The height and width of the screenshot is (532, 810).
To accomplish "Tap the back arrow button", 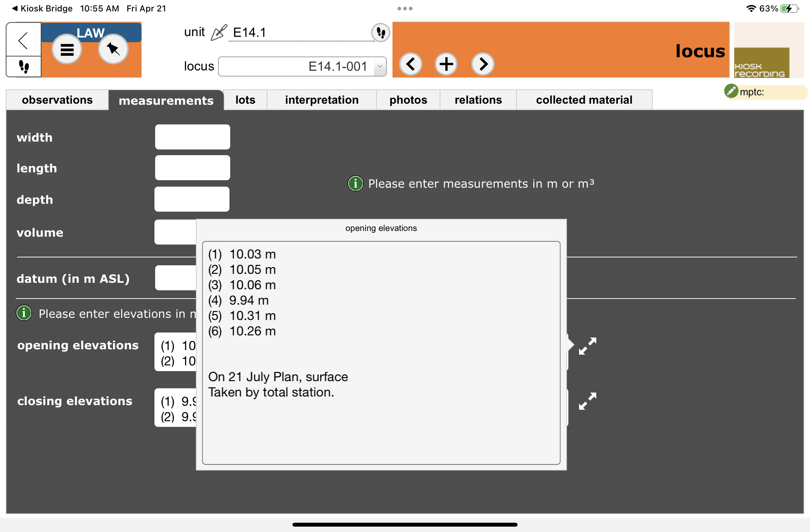I will pyautogui.click(x=24, y=40).
